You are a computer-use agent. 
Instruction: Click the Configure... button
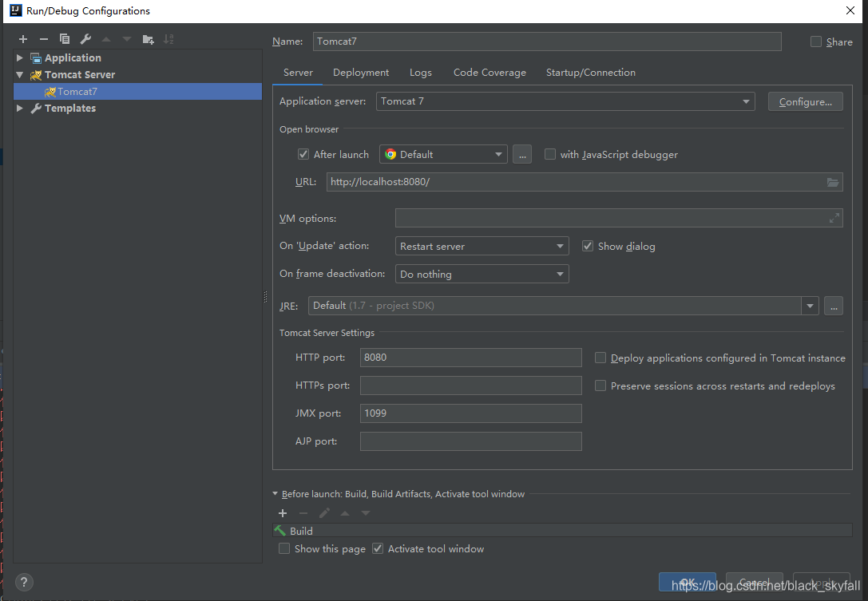[806, 102]
